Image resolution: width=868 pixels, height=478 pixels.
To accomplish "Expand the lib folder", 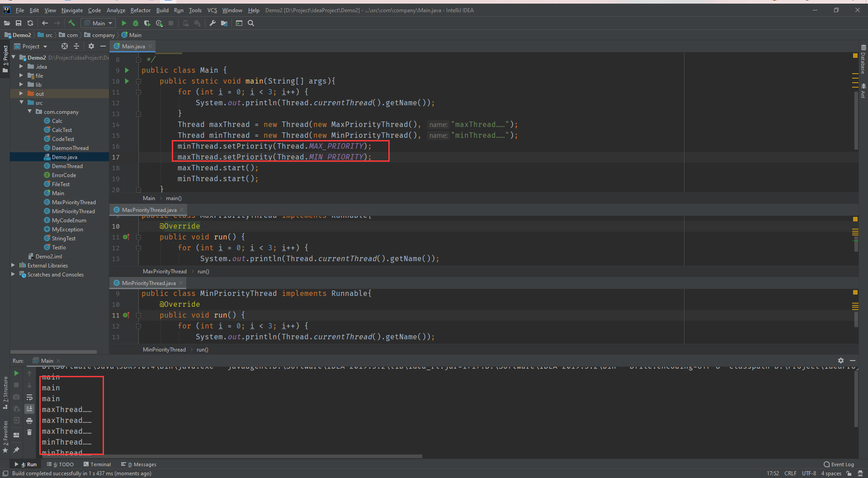I will [21, 84].
